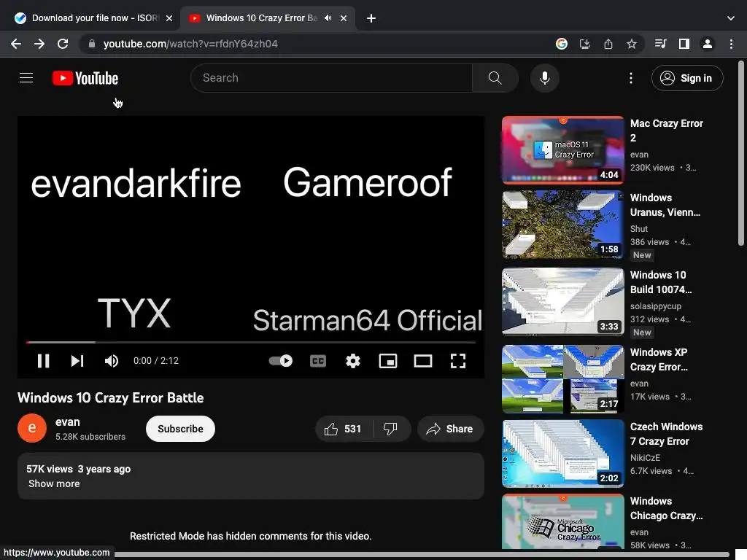The height and width of the screenshot is (560, 747).
Task: Toggle the autoplay switch
Action: 281,361
